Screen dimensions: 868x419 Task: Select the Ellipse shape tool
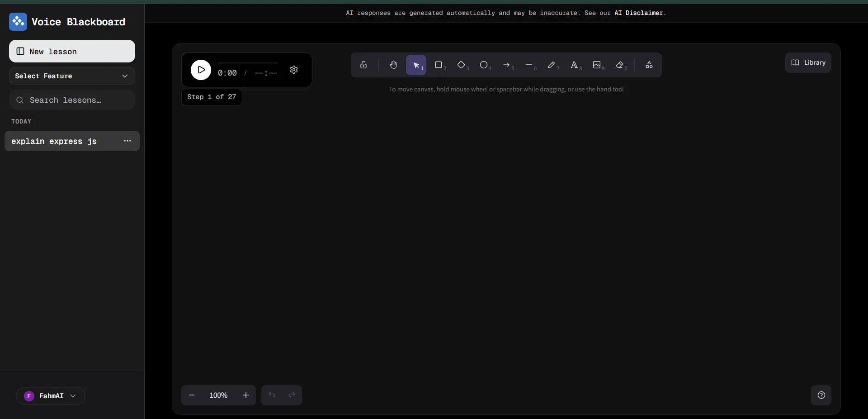484,65
